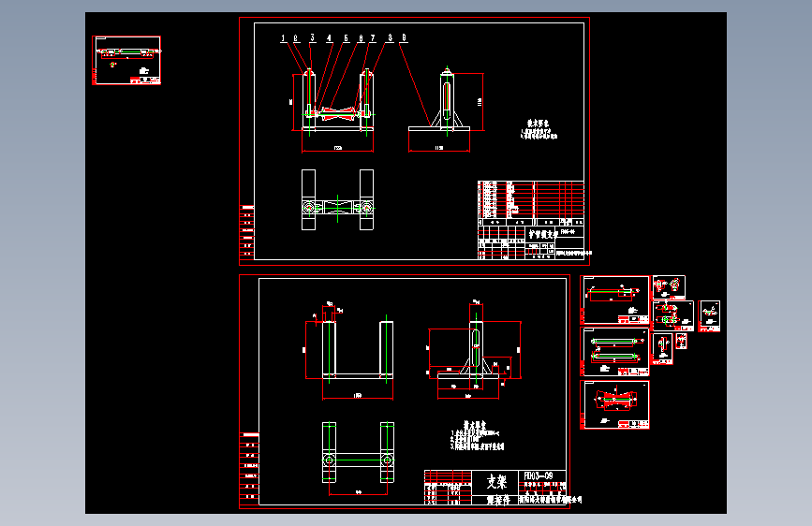This screenshot has width=812, height=526.
Task: Click part balloon number 5
Action: [x=346, y=38]
